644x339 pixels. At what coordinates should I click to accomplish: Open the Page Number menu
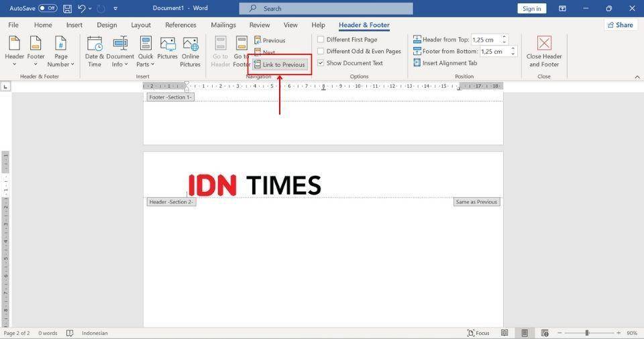(x=60, y=52)
